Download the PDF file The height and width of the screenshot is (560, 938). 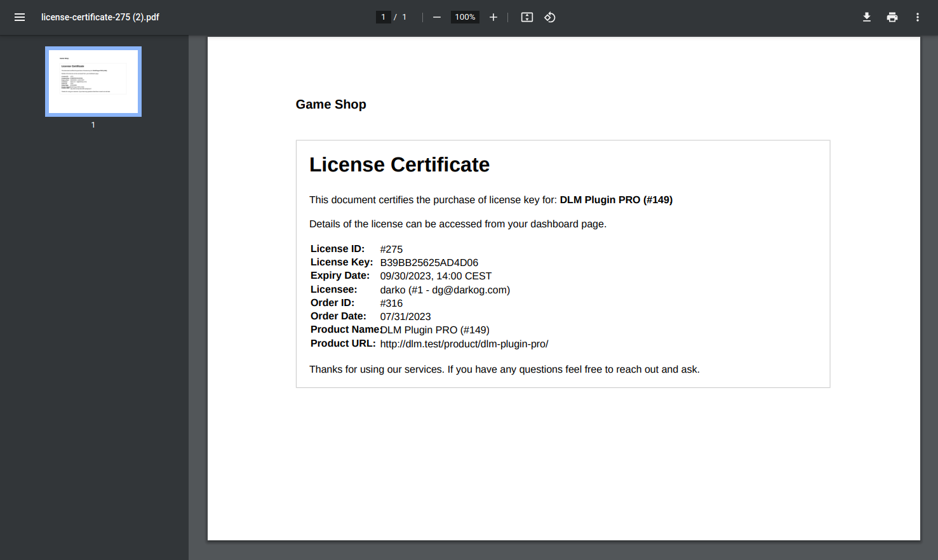tap(866, 17)
